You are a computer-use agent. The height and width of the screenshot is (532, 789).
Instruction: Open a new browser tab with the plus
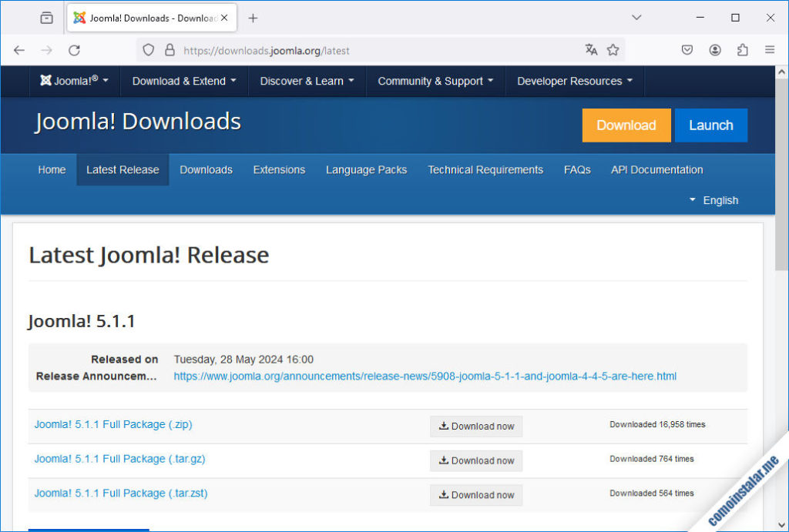click(253, 17)
